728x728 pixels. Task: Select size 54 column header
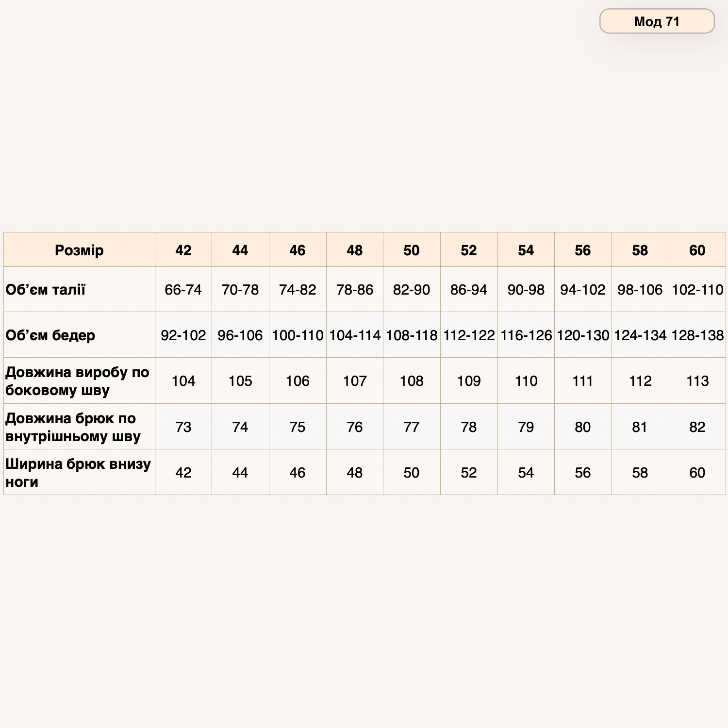tap(526, 249)
